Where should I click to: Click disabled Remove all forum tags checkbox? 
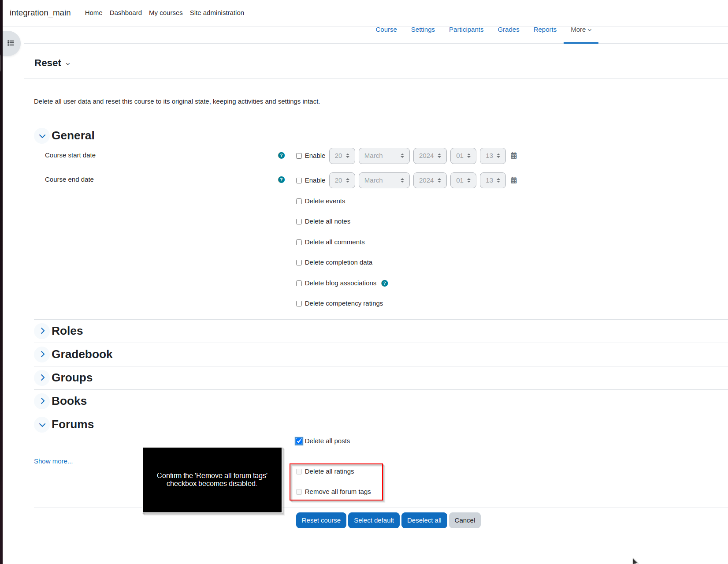[x=299, y=492]
